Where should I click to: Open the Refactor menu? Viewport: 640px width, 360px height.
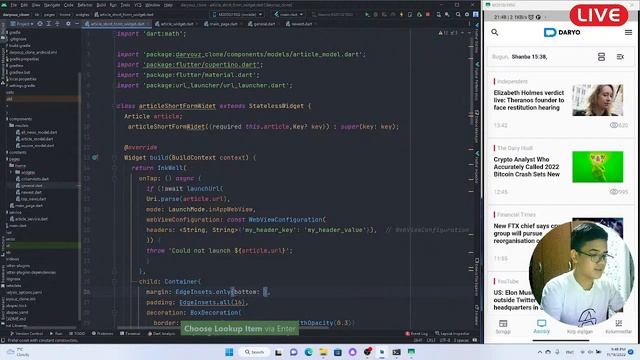pos(85,5)
